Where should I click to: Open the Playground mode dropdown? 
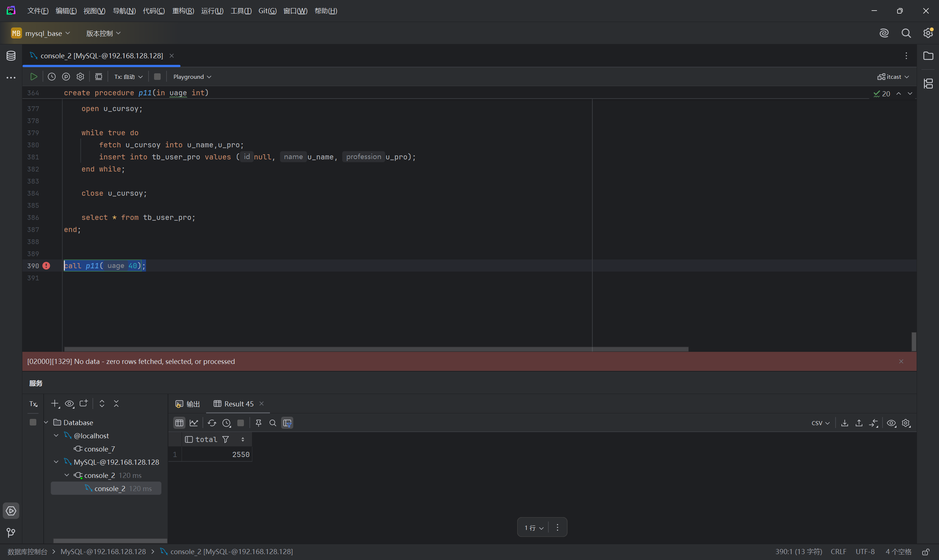pyautogui.click(x=192, y=77)
